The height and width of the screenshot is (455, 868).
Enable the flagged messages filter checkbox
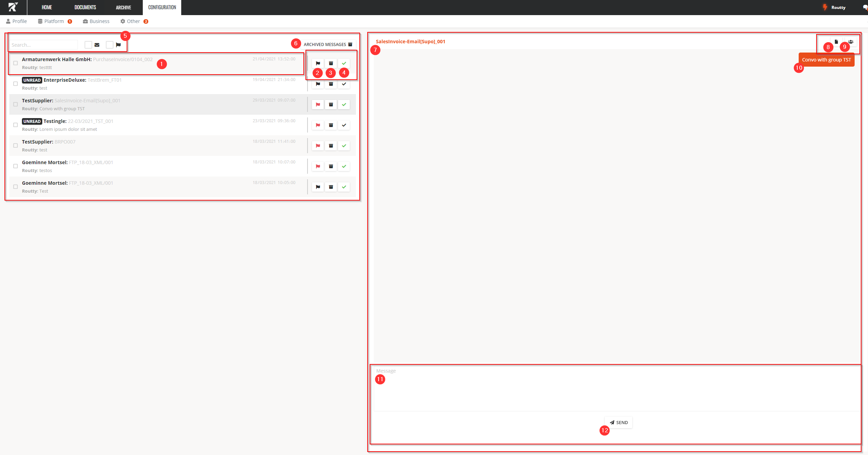coord(109,45)
